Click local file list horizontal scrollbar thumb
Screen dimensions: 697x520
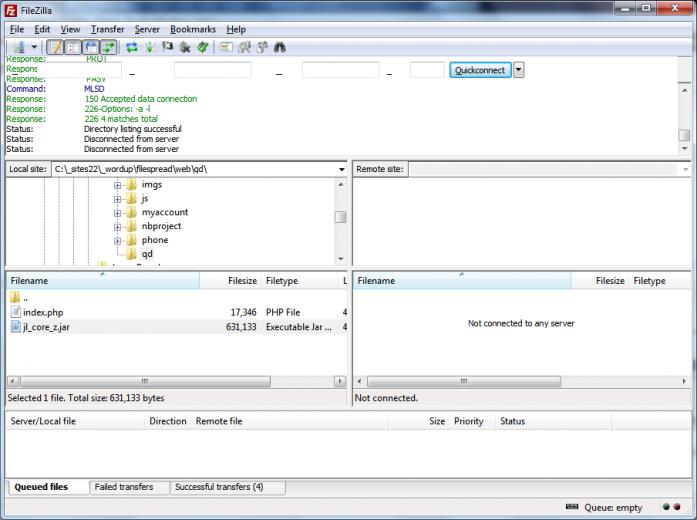145,381
